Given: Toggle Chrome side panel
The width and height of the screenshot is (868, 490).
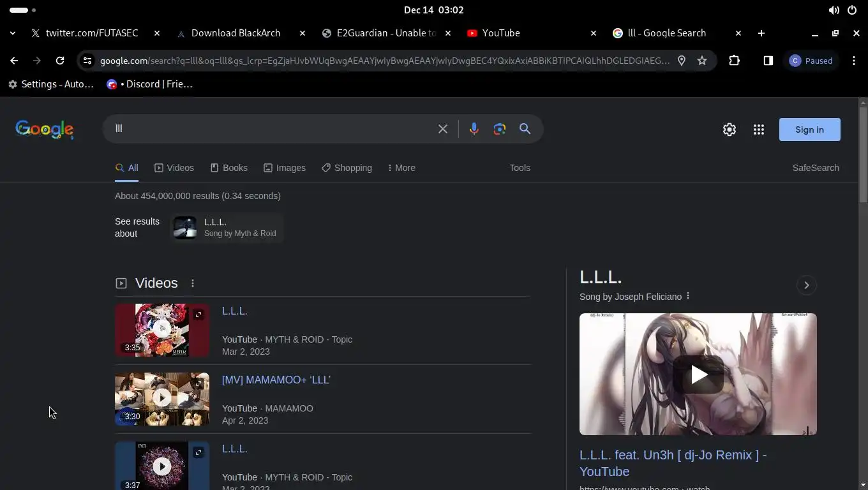Looking at the screenshot, I should pyautogui.click(x=768, y=61).
